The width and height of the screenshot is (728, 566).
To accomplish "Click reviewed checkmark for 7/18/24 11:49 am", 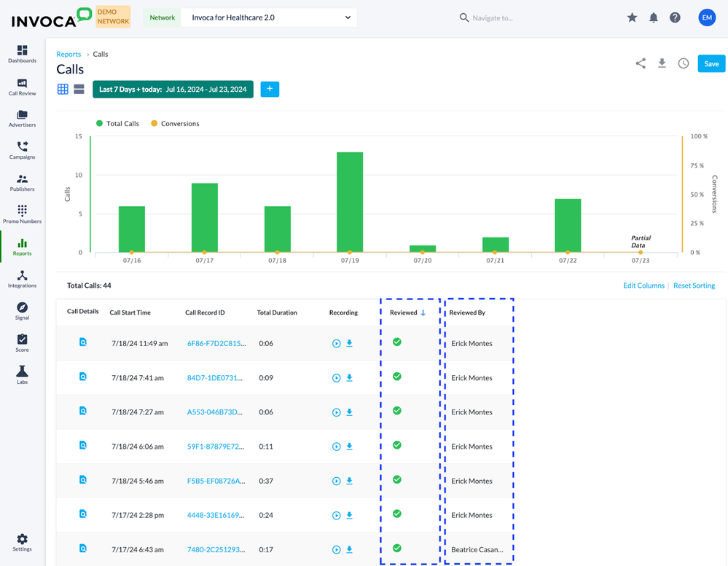I will [397, 342].
